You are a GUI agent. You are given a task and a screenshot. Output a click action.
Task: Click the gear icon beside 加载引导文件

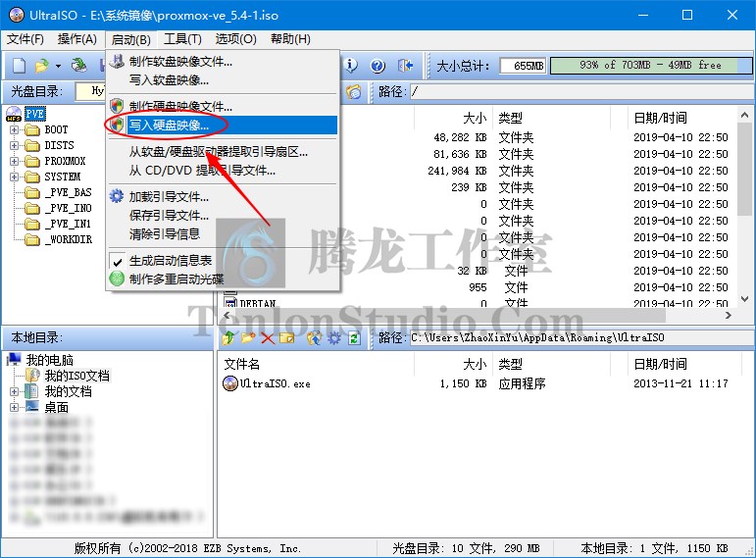[117, 196]
